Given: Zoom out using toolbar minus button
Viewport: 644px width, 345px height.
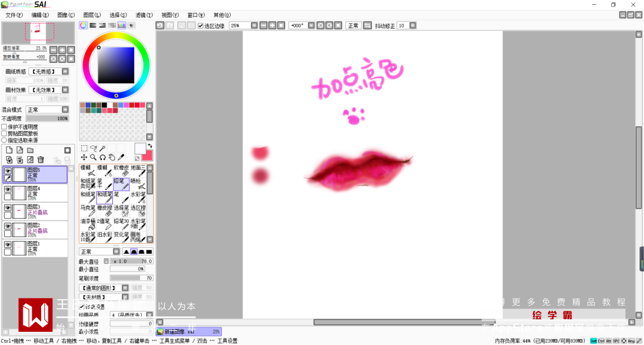Looking at the screenshot, I should pyautogui.click(x=264, y=26).
